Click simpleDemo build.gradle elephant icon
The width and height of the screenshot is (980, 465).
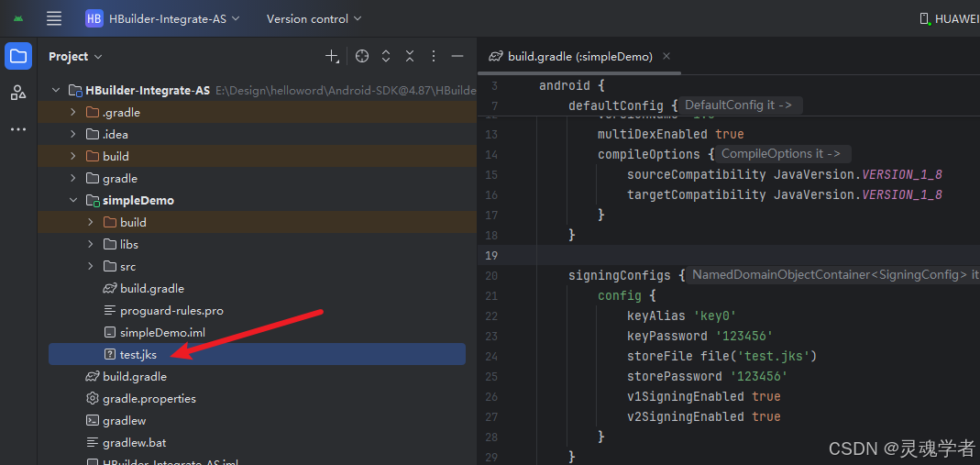pyautogui.click(x=110, y=289)
